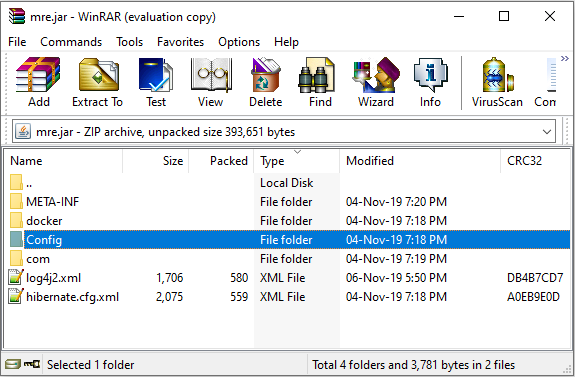Image resolution: width=575 pixels, height=377 pixels.
Task: Open the Commands menu
Action: click(x=71, y=42)
